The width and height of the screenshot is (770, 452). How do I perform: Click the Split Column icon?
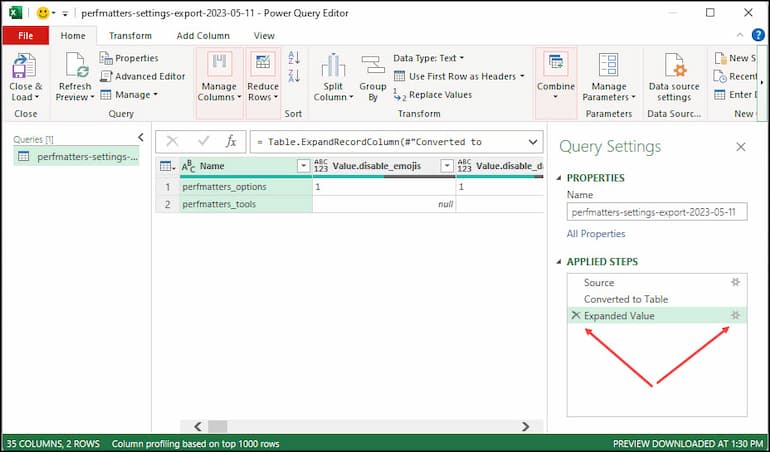[333, 65]
